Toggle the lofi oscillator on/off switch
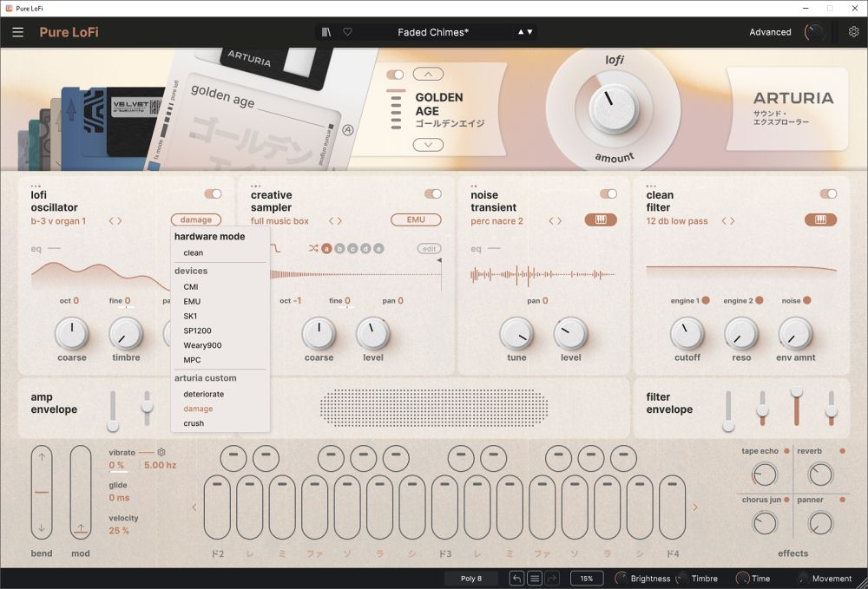 (x=213, y=193)
